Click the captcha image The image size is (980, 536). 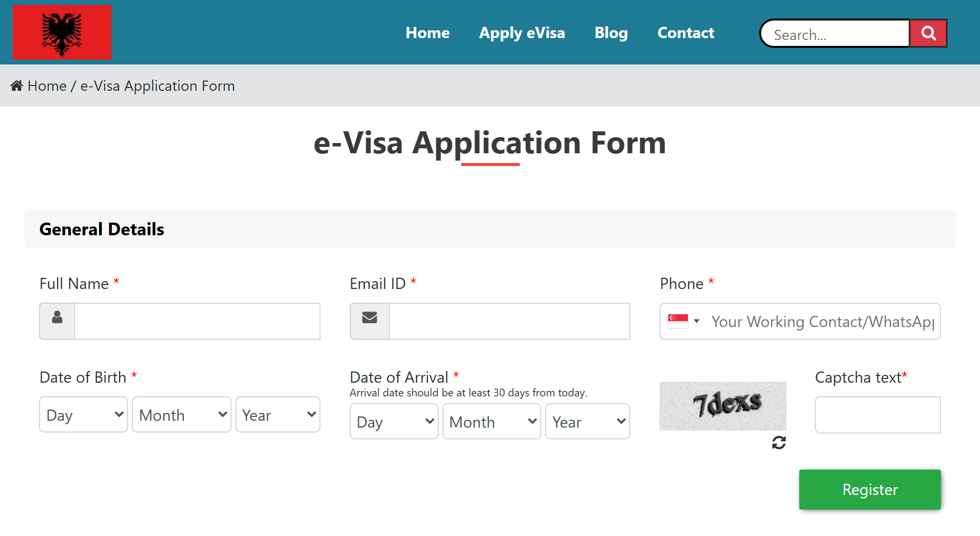(723, 406)
